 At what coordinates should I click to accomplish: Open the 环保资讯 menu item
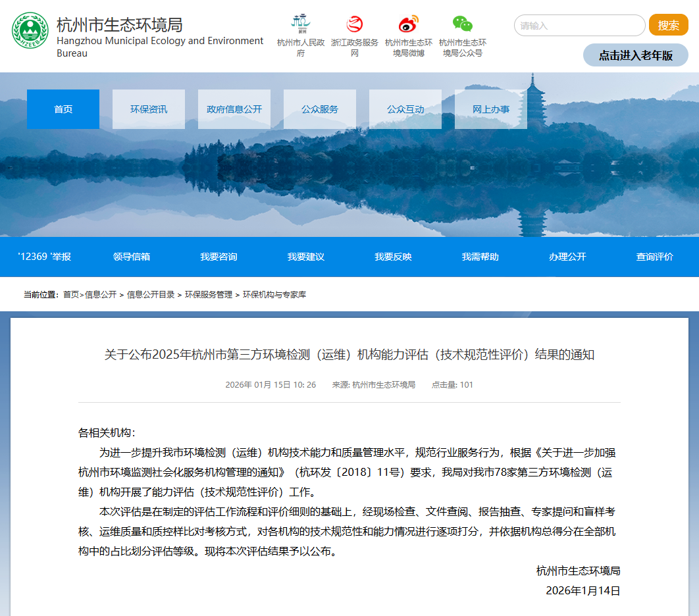pyautogui.click(x=149, y=109)
